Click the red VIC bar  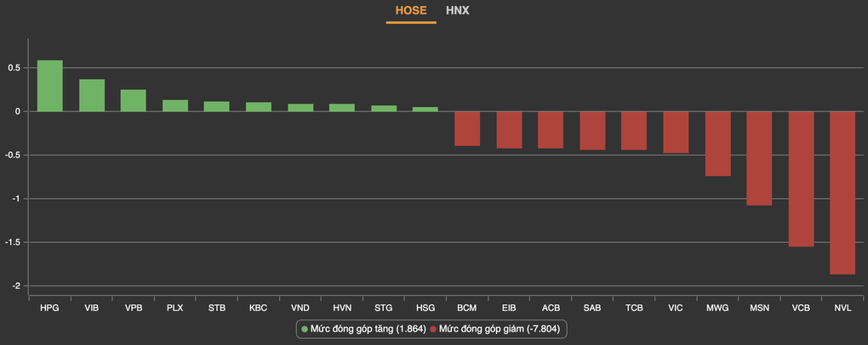676,132
